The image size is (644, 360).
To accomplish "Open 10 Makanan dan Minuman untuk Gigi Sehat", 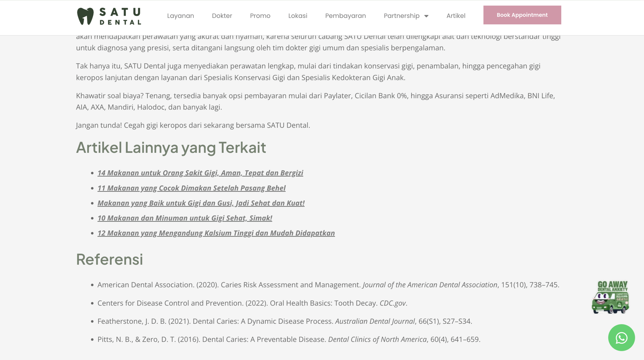I will (x=185, y=218).
